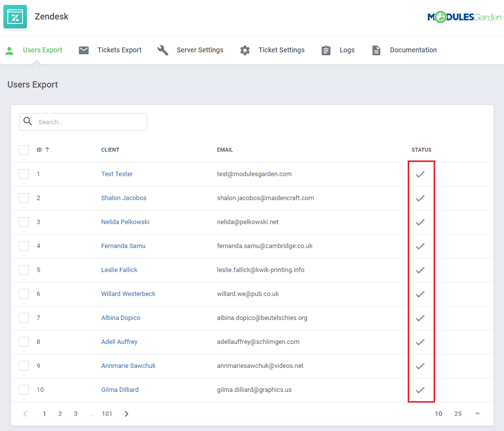Switch to Tickets Export tab
The height and width of the screenshot is (431, 504).
pyautogui.click(x=119, y=50)
